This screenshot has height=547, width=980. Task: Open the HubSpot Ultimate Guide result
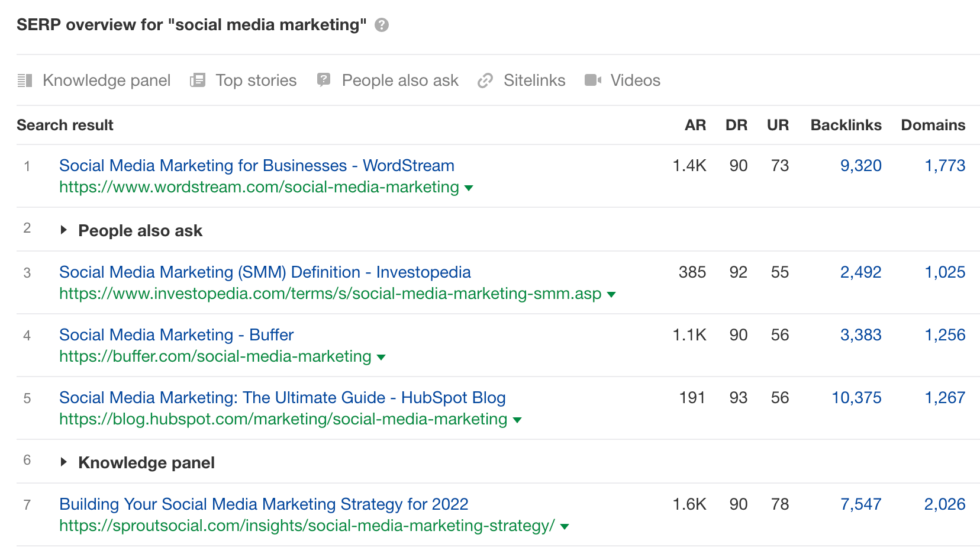[282, 397]
